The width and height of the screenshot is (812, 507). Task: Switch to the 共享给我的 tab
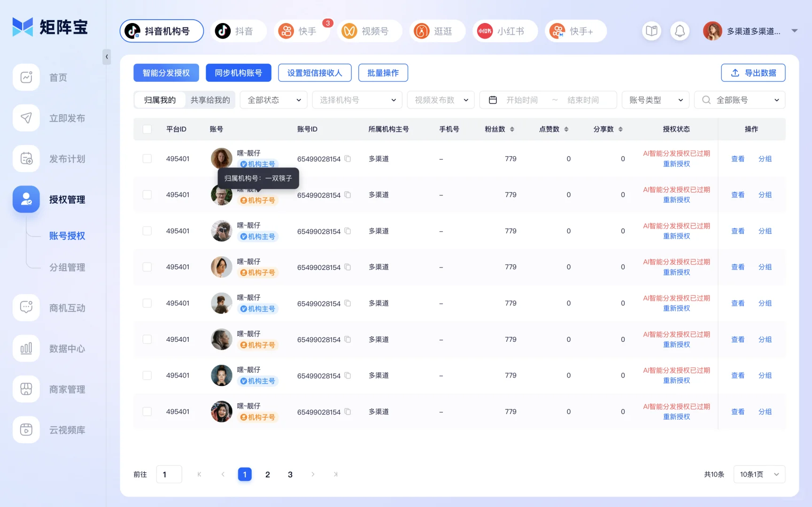(210, 100)
